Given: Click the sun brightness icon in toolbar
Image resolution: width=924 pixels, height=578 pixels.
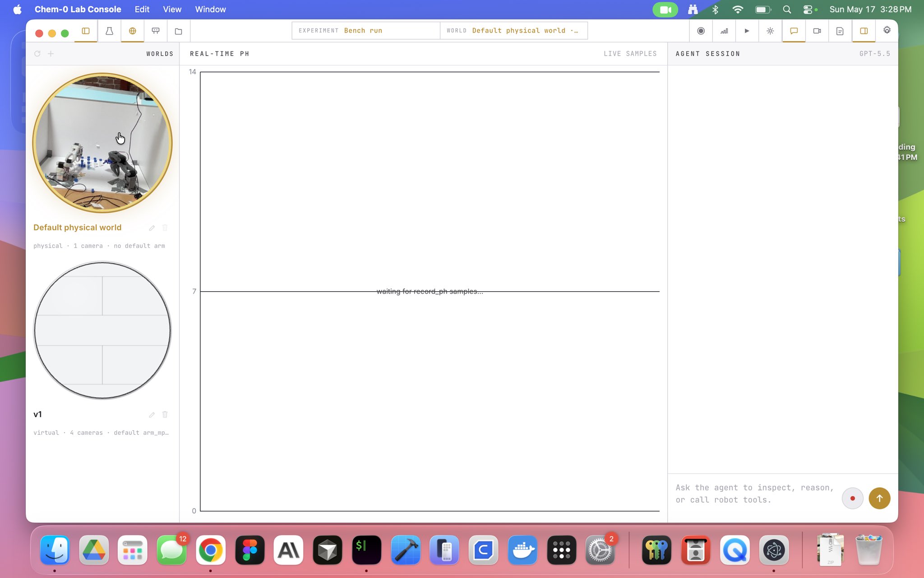Looking at the screenshot, I should pyautogui.click(x=770, y=31).
